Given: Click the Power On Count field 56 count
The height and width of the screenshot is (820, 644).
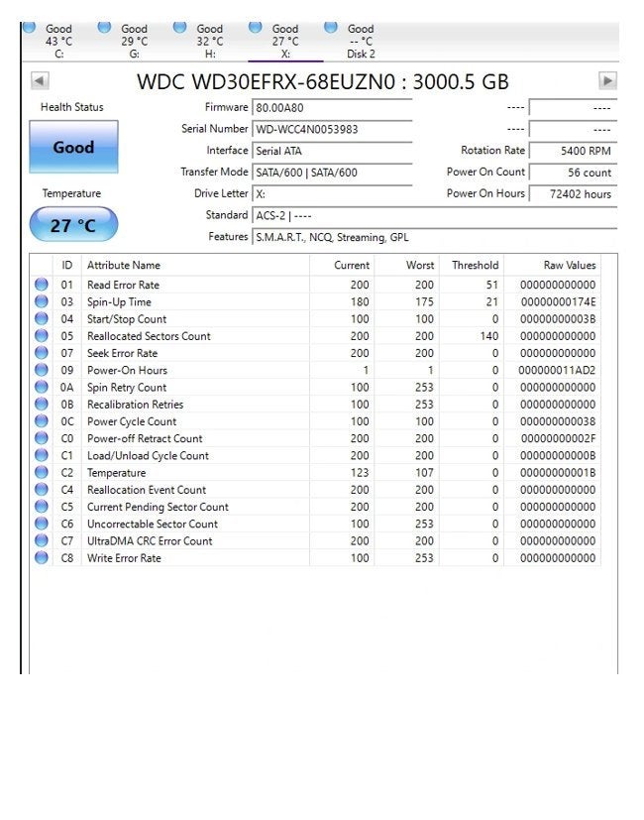Looking at the screenshot, I should click(573, 173).
